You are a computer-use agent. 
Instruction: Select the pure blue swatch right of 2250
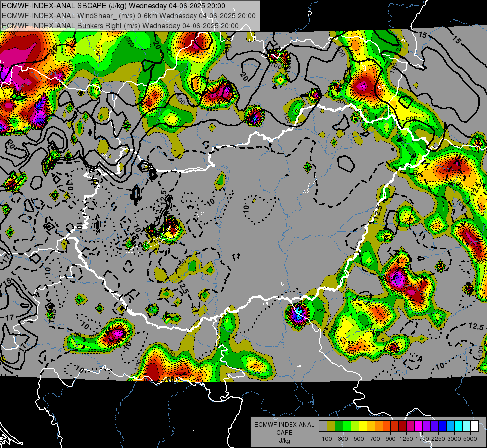(x=443, y=426)
